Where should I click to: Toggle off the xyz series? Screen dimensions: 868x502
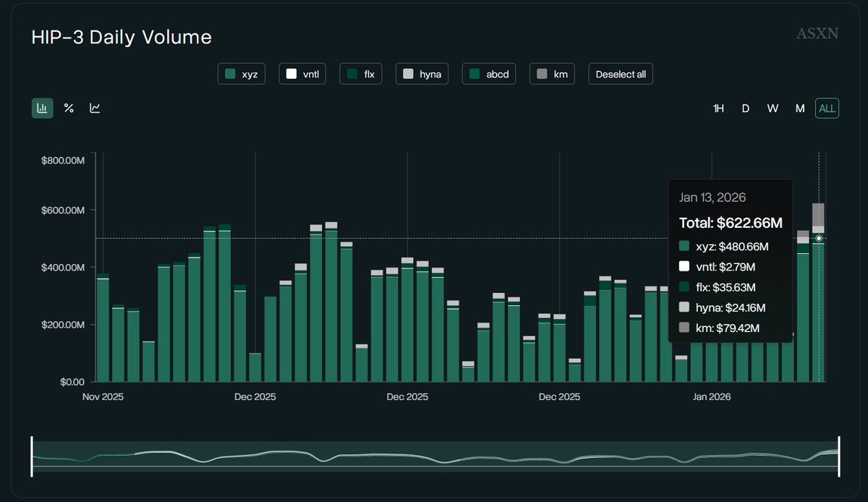point(242,73)
